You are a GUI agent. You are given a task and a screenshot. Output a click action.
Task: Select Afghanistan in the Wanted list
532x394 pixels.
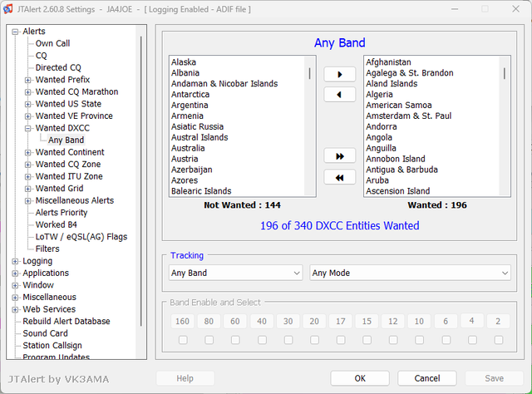tap(388, 62)
